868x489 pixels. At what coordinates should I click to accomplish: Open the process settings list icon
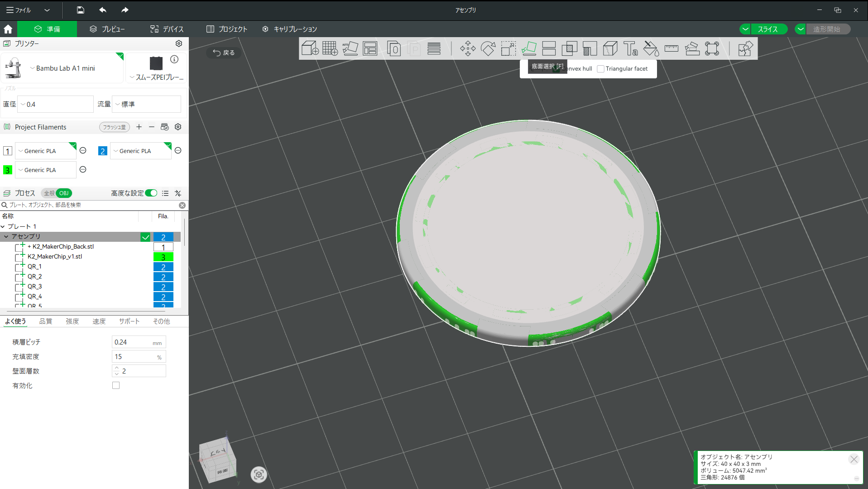[165, 193]
